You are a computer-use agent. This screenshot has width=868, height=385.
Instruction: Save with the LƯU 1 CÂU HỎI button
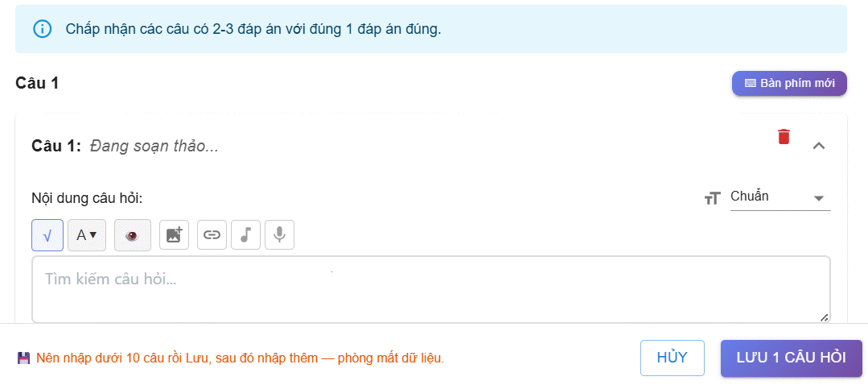(791, 358)
